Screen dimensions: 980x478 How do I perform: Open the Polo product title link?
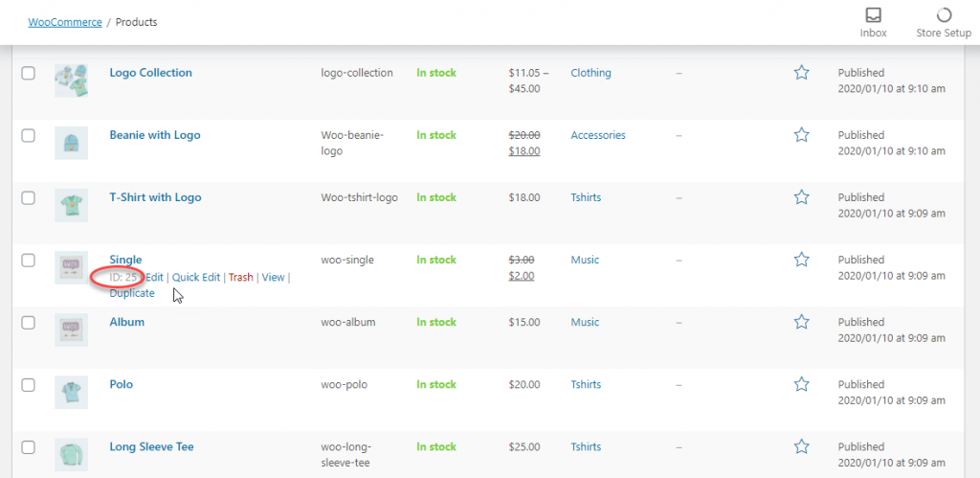pyautogui.click(x=122, y=384)
